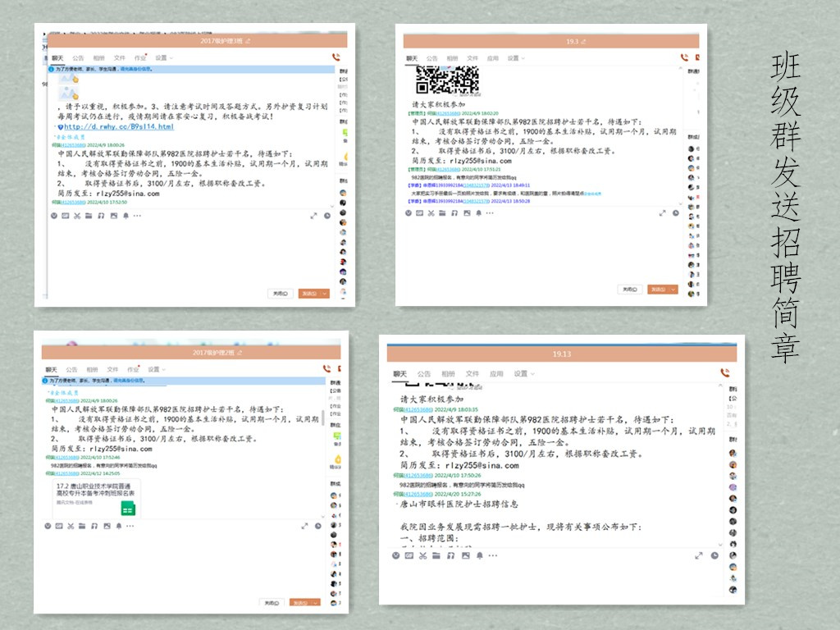840x630 pixels.
Task: Start a voice call in 19.13 group
Action: [x=724, y=372]
